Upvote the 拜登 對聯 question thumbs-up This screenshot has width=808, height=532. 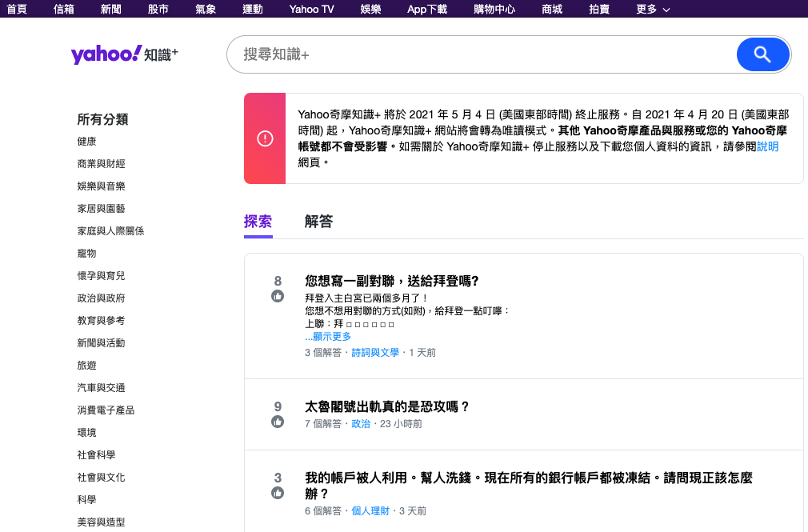tap(278, 296)
